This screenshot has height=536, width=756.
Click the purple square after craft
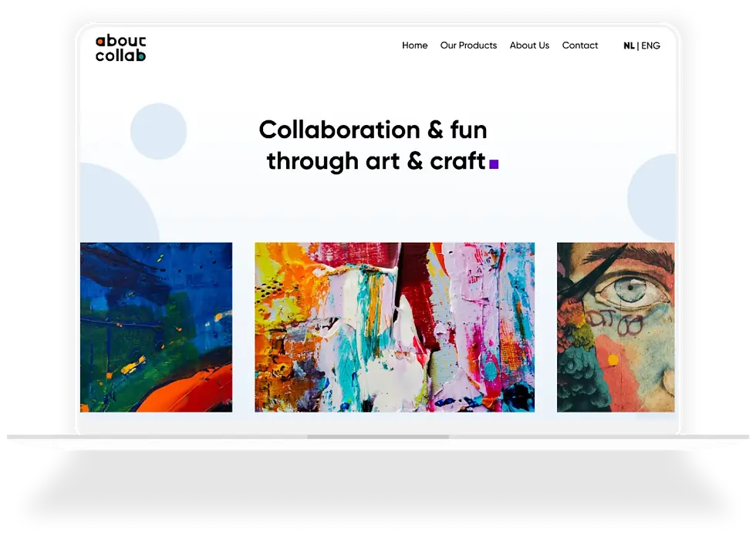[x=494, y=164]
